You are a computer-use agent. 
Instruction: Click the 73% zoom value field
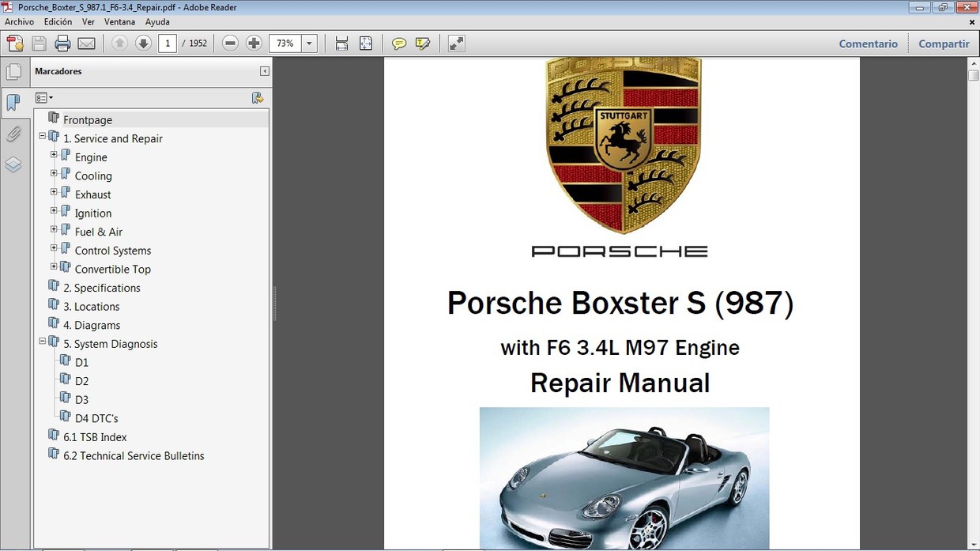tap(285, 43)
